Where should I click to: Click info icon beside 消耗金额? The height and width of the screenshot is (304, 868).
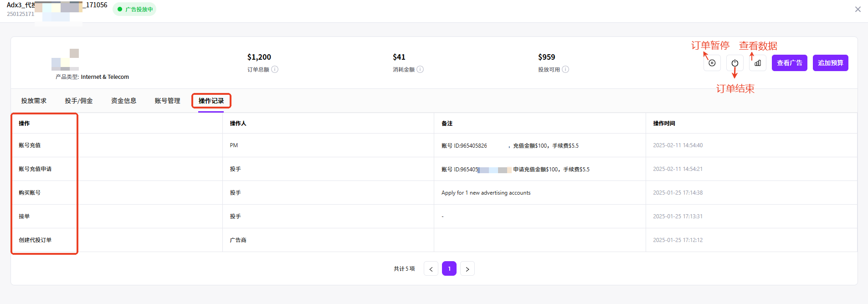(420, 69)
